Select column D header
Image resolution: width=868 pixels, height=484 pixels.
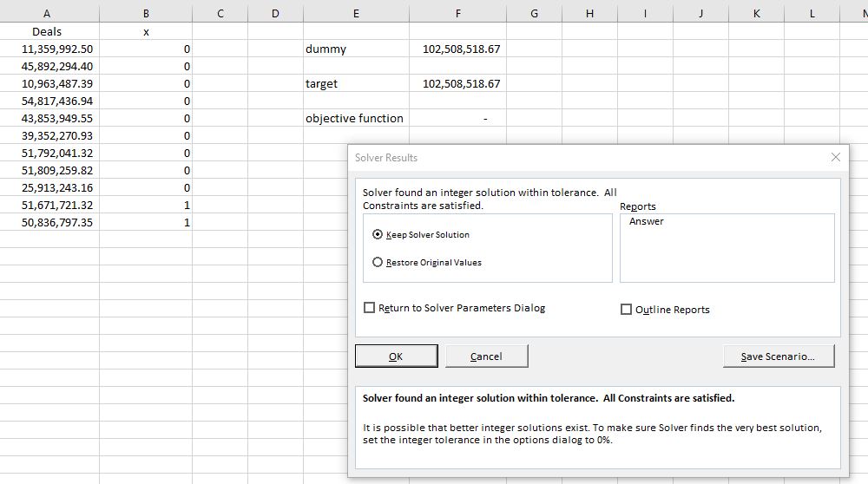click(276, 14)
